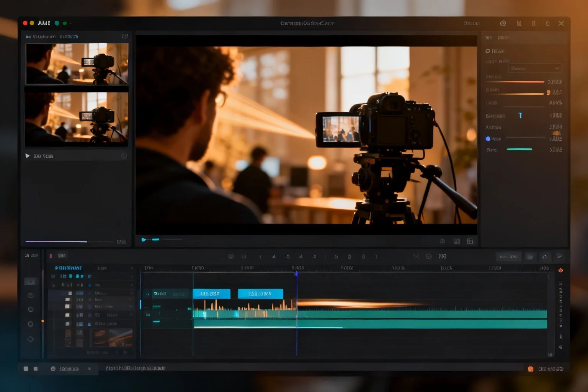588x392 pixels.
Task: Click the title bar icon left of the close X
Action: tap(548, 23)
